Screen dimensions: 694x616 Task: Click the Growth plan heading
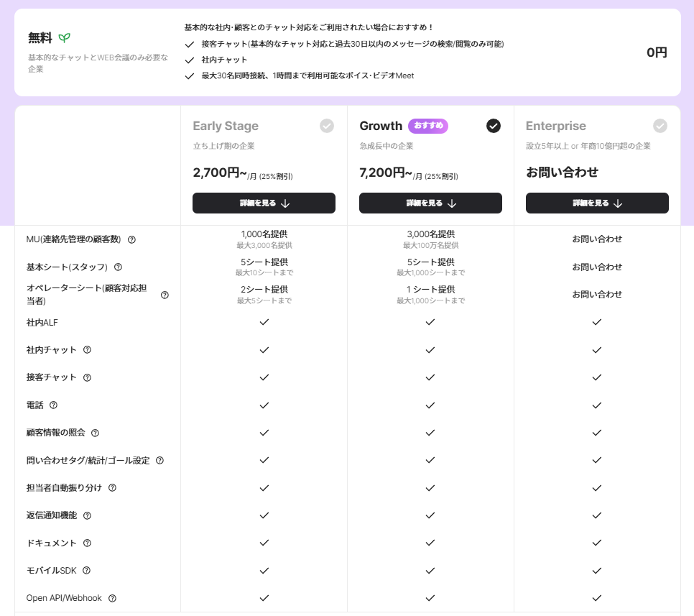pos(381,126)
